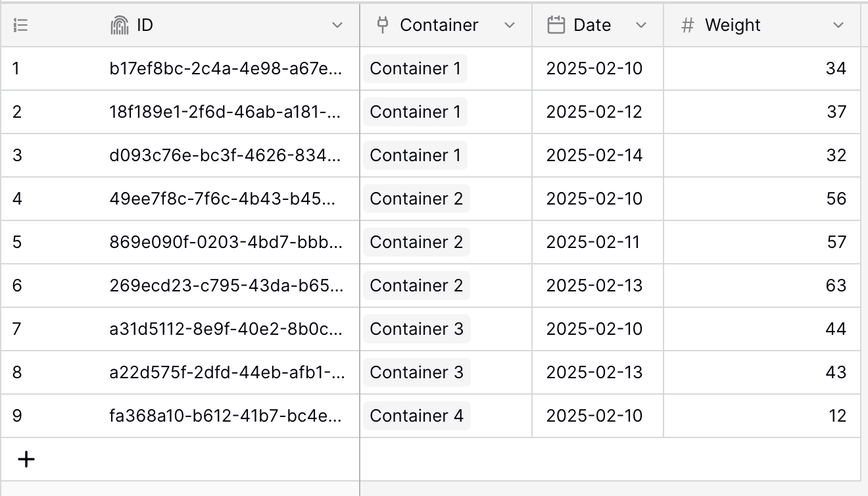Viewport: 868px width, 496px height.
Task: Click the row number list icon in header
Action: (x=20, y=25)
